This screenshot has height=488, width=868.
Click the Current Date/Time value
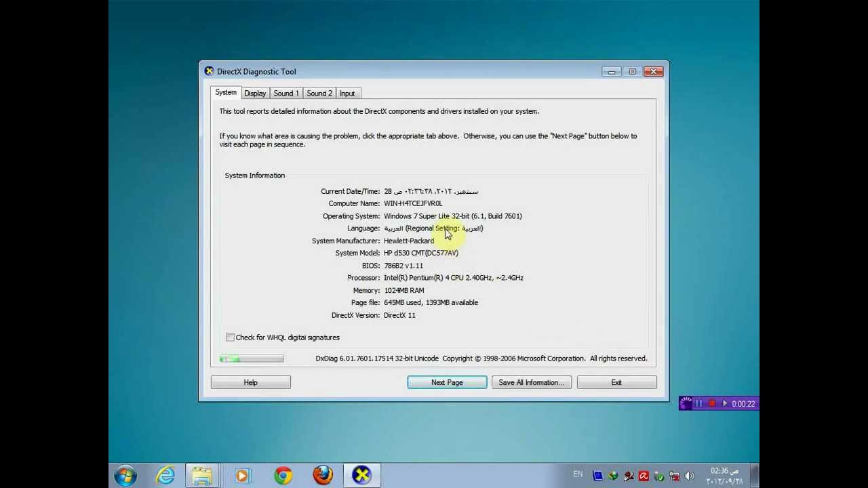[431, 191]
